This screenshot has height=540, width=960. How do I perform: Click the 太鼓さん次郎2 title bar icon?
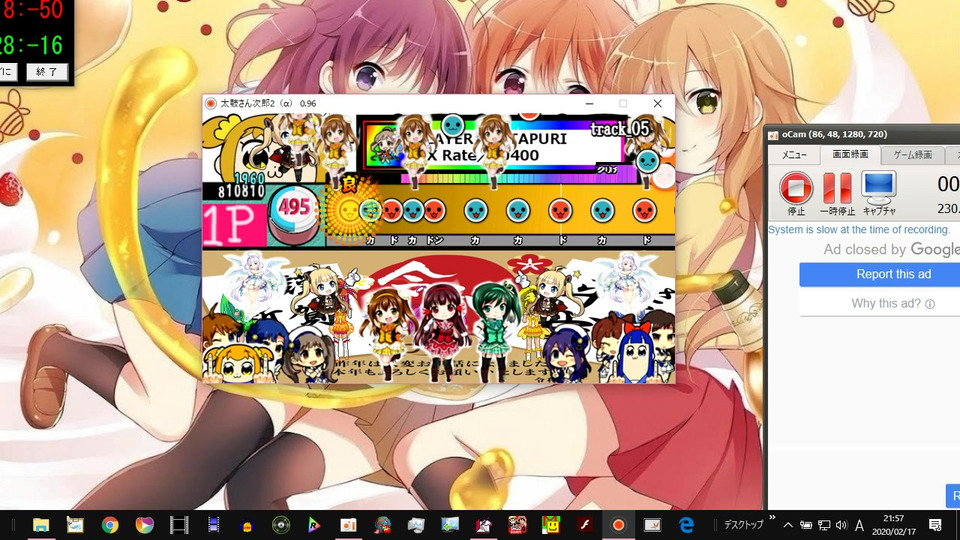[211, 103]
